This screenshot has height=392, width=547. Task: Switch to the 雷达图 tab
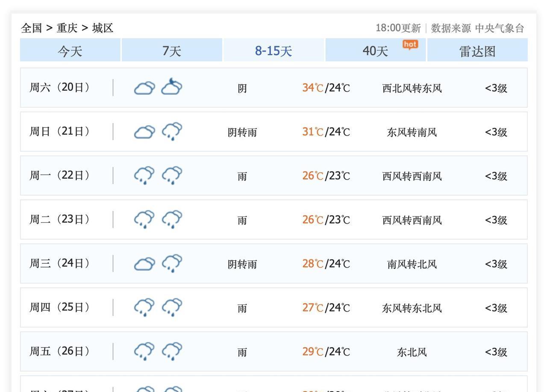477,51
